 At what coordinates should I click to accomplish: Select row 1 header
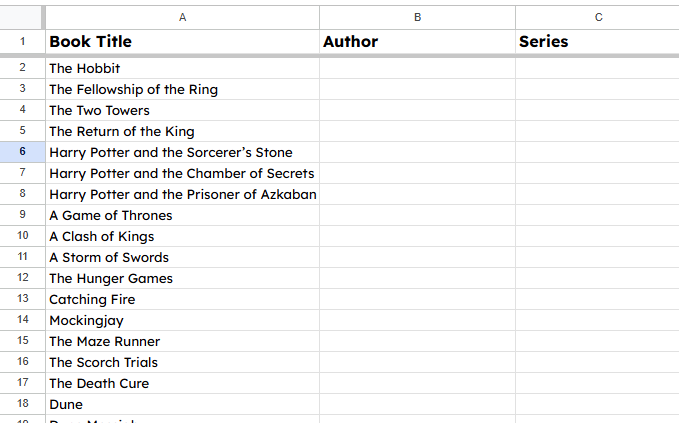point(22,42)
